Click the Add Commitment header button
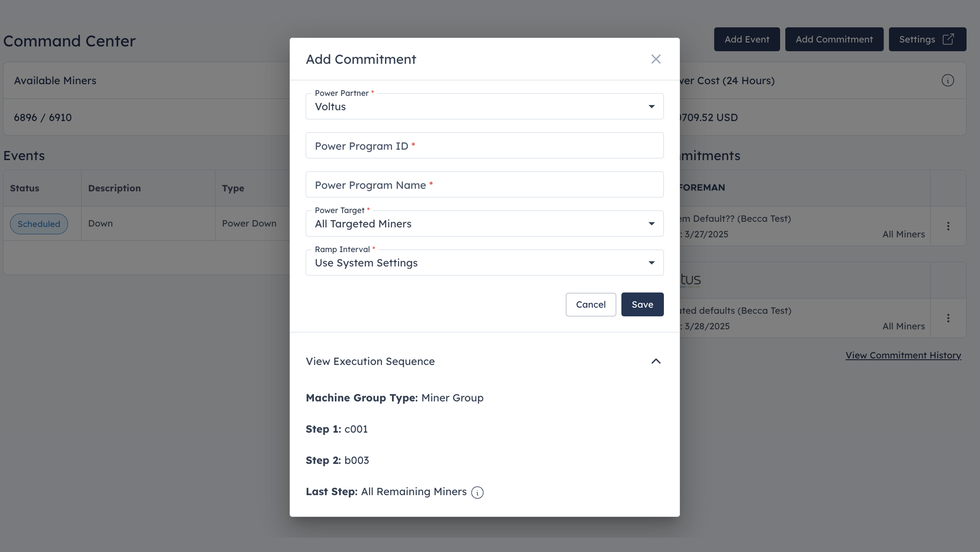This screenshot has height=552, width=980. [834, 39]
